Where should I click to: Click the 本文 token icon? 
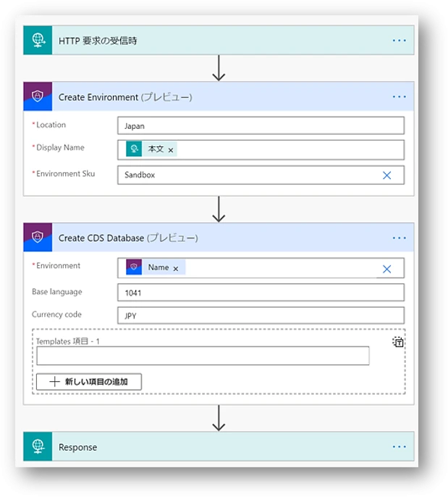click(x=134, y=149)
